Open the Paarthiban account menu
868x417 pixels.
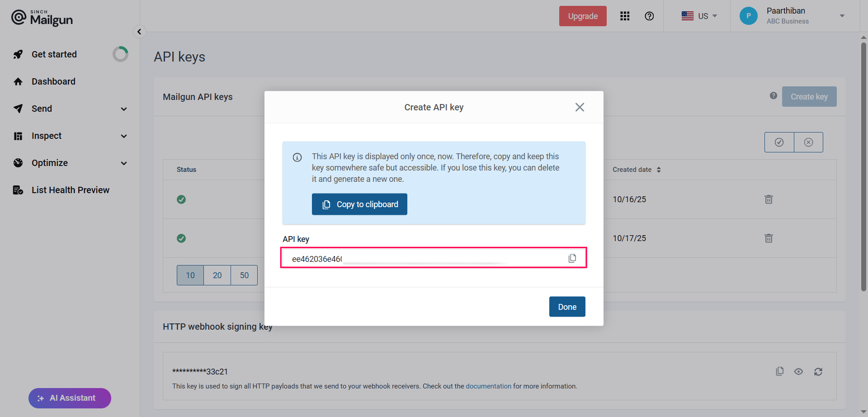pyautogui.click(x=796, y=16)
